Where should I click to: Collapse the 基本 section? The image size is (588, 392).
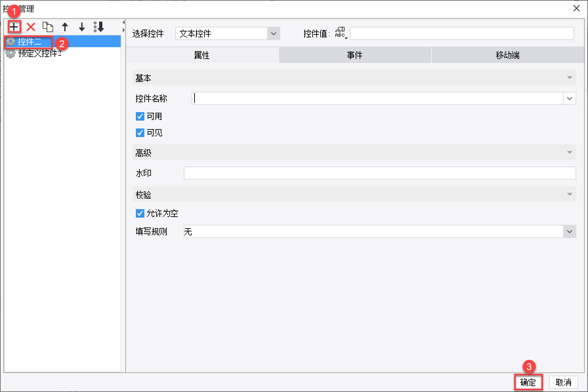[x=570, y=78]
